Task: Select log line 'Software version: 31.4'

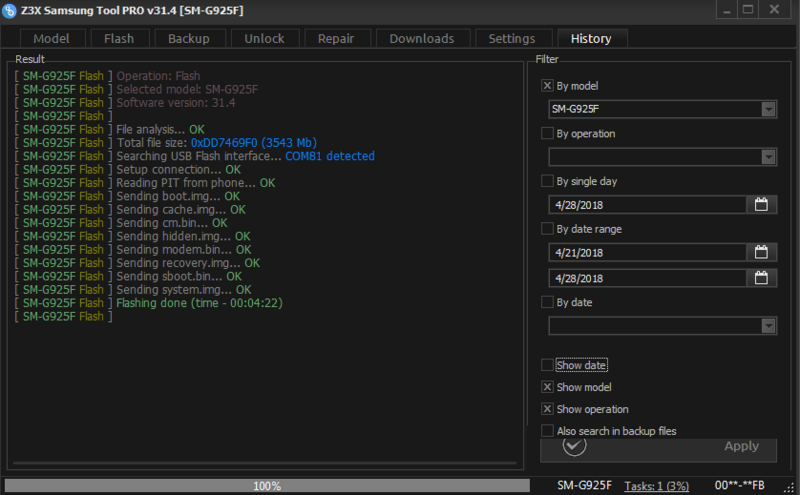Action: 176,103
